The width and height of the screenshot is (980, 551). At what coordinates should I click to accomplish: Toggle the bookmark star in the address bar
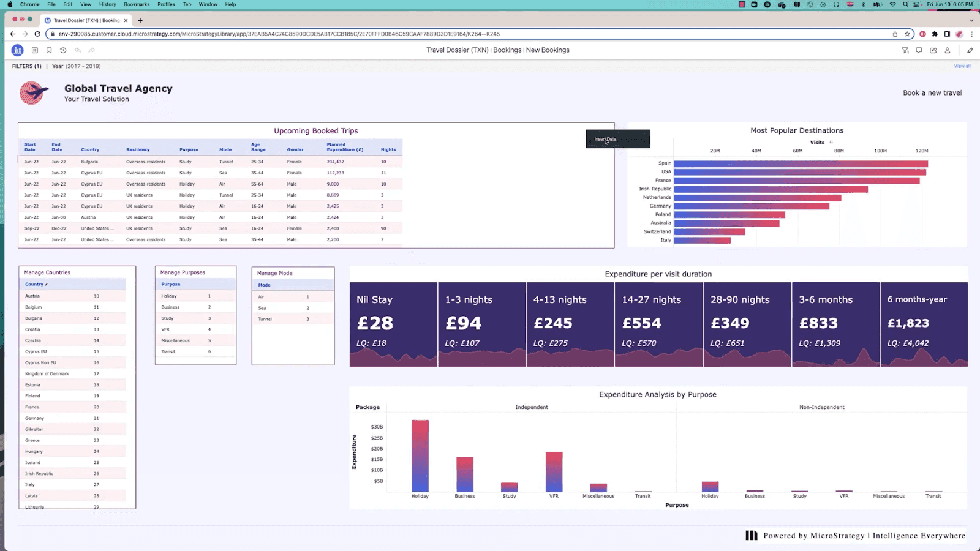(908, 34)
